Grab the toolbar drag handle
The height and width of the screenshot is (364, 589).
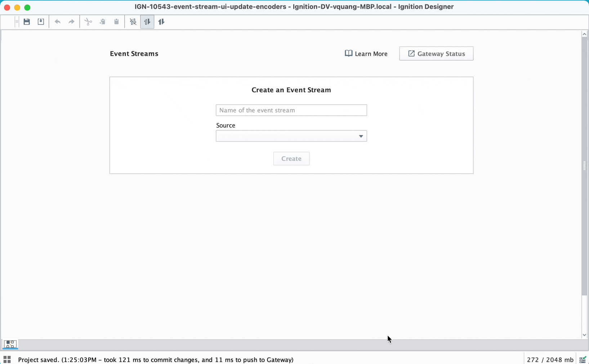pyautogui.click(x=17, y=22)
